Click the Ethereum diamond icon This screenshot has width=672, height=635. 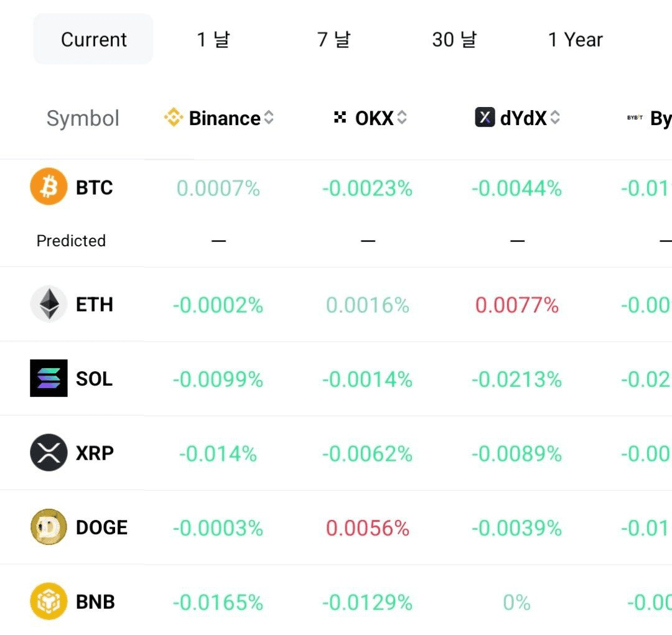tap(49, 304)
